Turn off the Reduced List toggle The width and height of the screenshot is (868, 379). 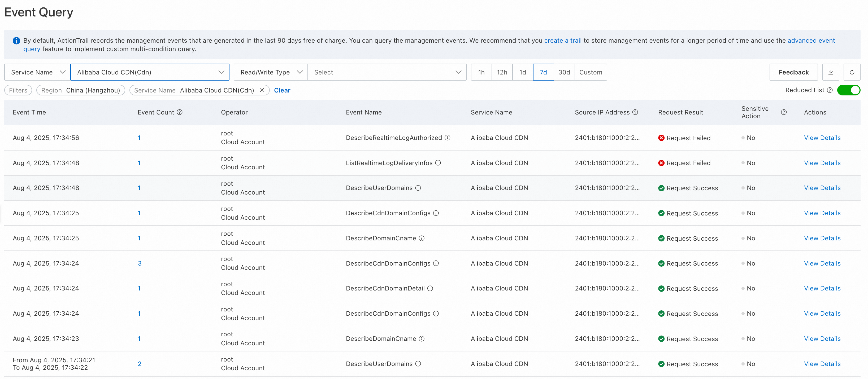coord(848,90)
